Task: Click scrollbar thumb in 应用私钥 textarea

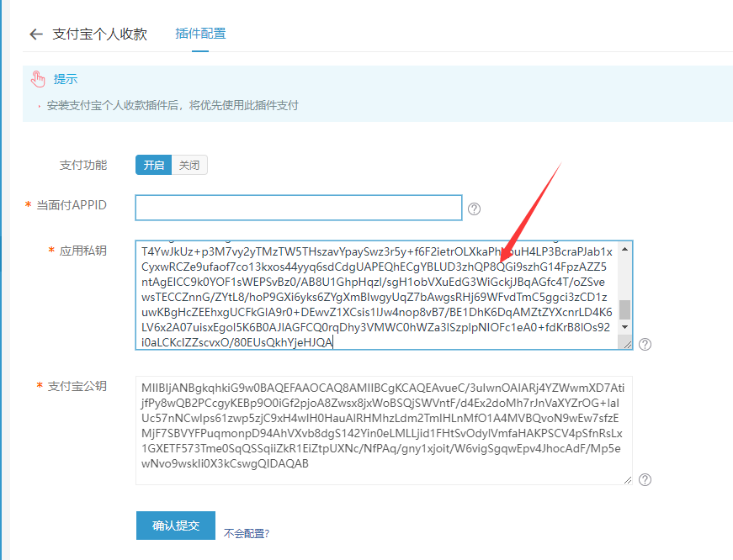Action: point(624,309)
